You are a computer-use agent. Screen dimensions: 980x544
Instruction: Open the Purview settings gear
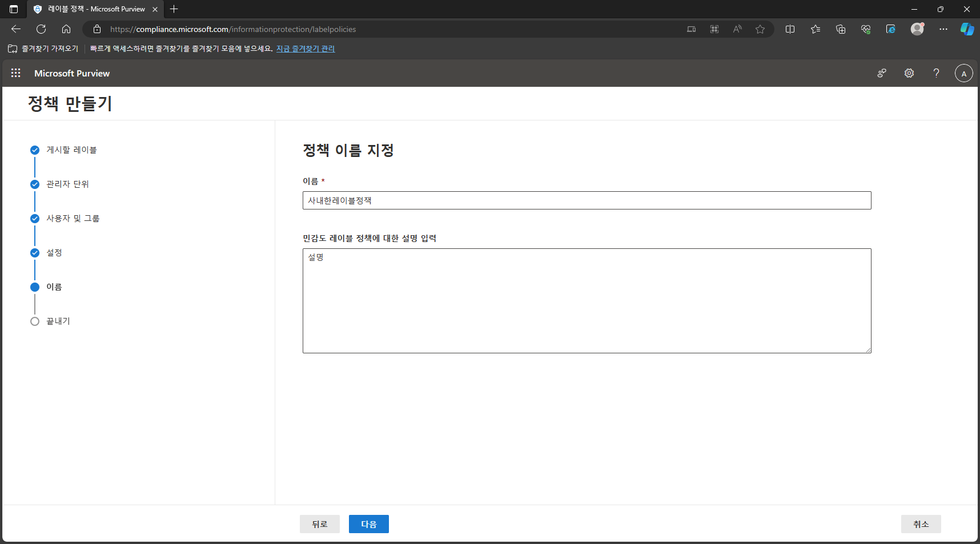click(909, 73)
